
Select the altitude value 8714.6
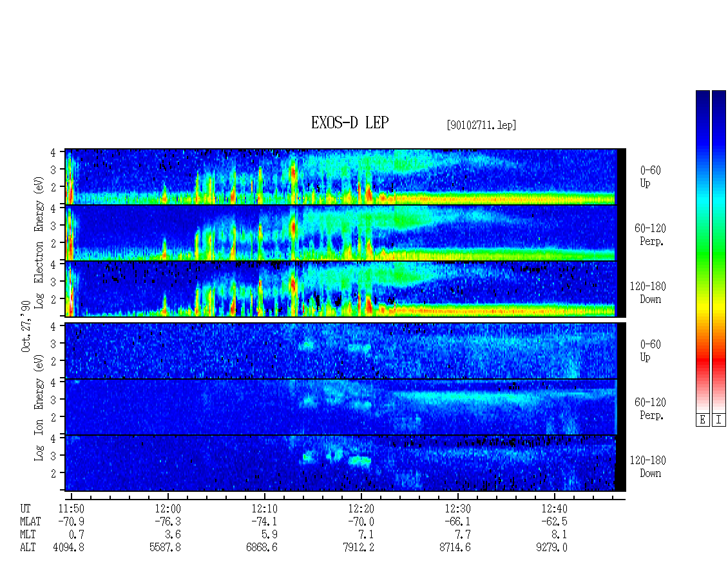tap(455, 548)
